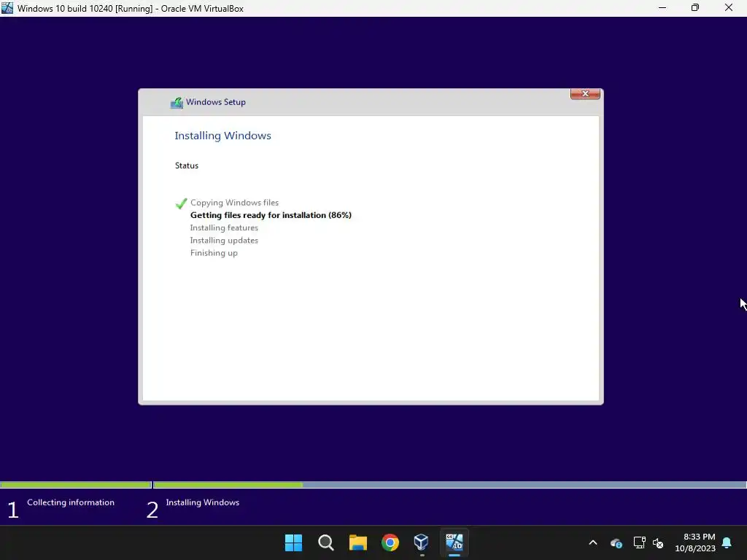The image size is (747, 560).
Task: Minimize the VirtualBox window
Action: click(x=662, y=8)
